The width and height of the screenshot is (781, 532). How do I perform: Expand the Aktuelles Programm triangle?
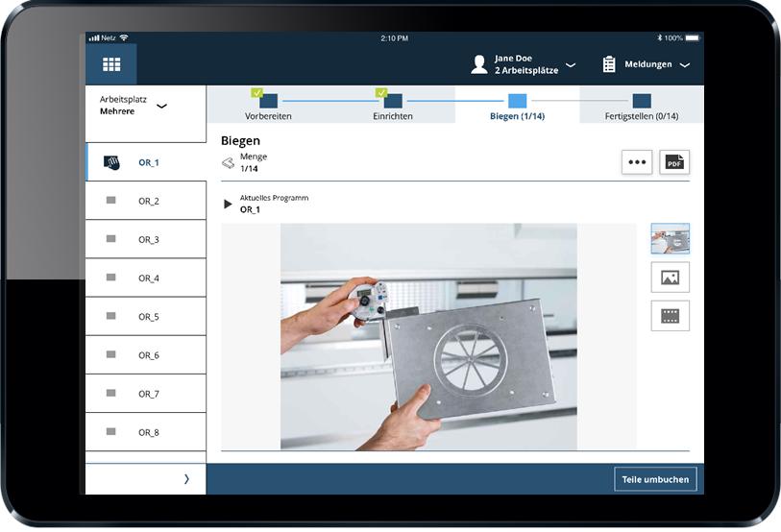228,204
